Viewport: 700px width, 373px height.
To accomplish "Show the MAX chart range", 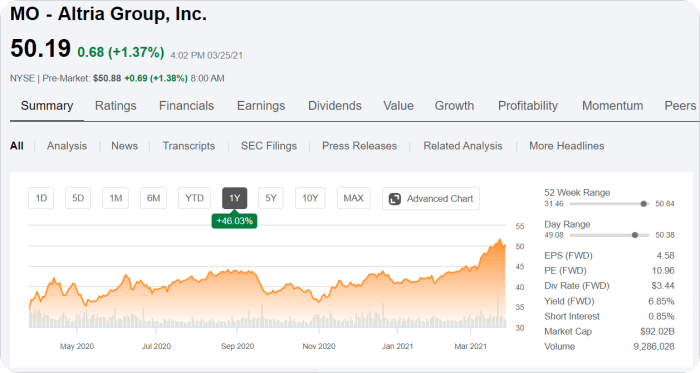I will coord(354,198).
